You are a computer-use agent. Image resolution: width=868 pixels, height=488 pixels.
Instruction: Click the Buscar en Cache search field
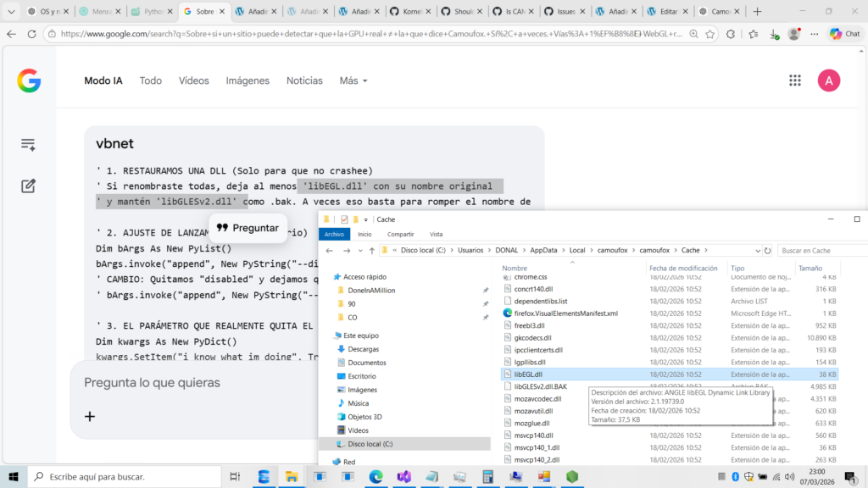point(818,251)
